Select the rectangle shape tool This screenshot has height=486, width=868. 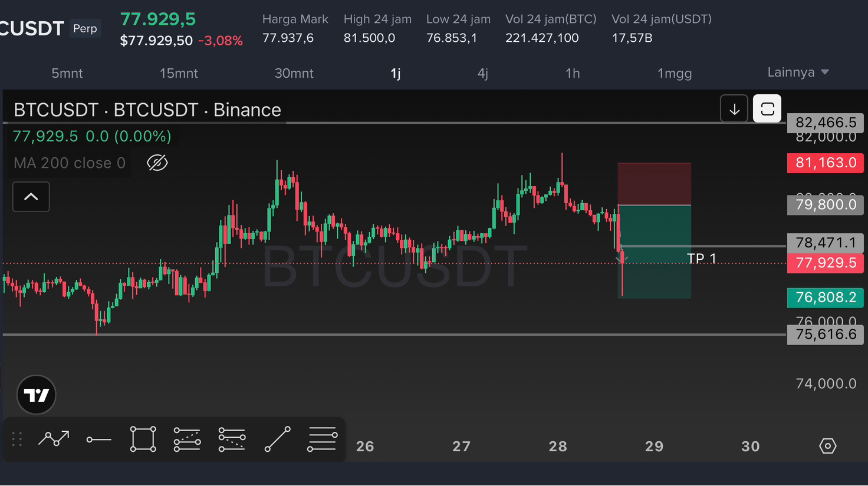(143, 439)
